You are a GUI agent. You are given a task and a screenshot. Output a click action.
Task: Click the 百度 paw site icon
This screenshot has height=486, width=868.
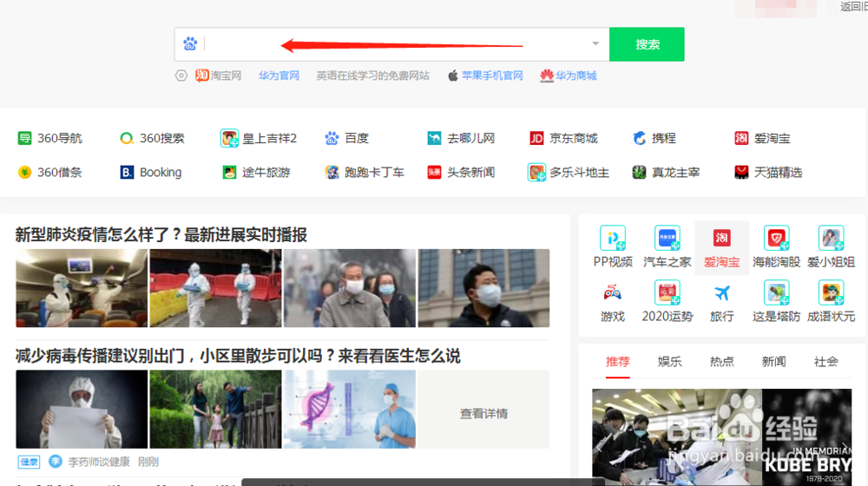coord(332,138)
